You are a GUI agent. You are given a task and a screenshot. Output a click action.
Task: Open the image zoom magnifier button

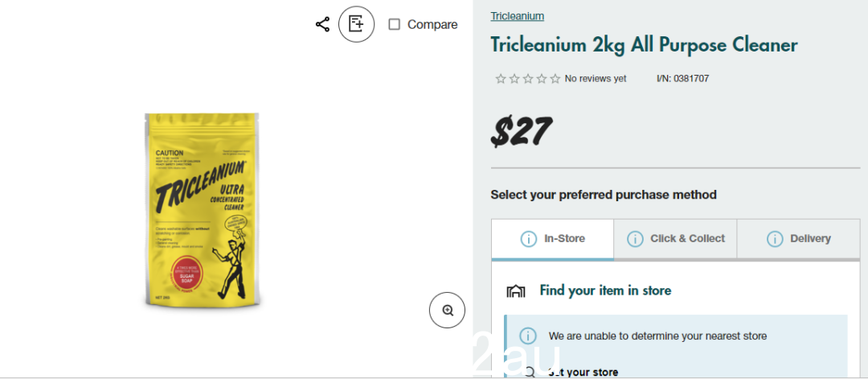point(448,311)
